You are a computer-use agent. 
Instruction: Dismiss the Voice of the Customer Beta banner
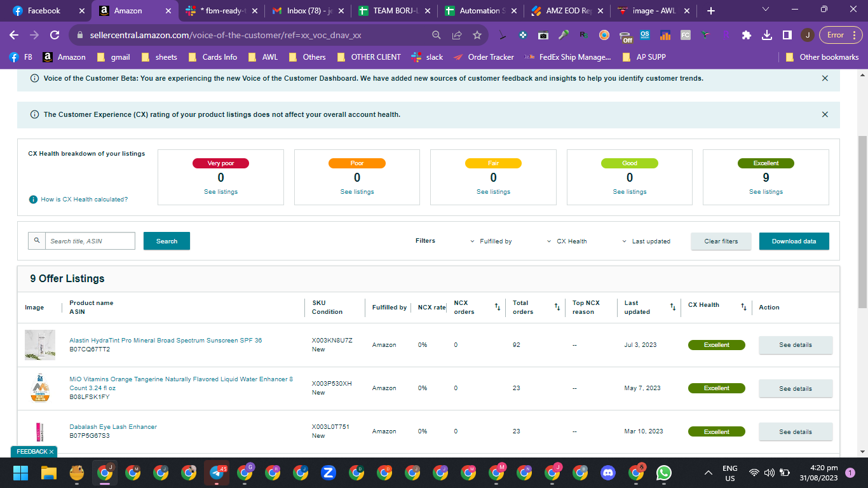pyautogui.click(x=825, y=78)
